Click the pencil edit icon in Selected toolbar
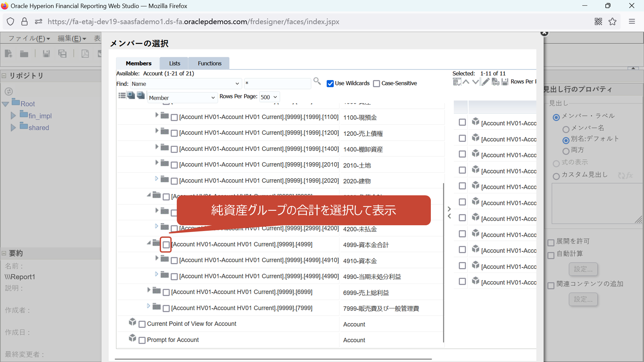644x362 pixels. [485, 82]
